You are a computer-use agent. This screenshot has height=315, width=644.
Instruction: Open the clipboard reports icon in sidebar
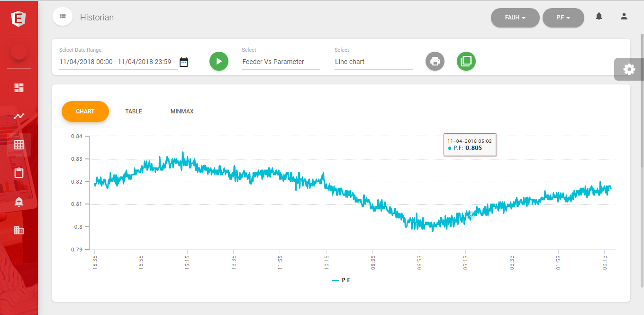click(x=19, y=173)
